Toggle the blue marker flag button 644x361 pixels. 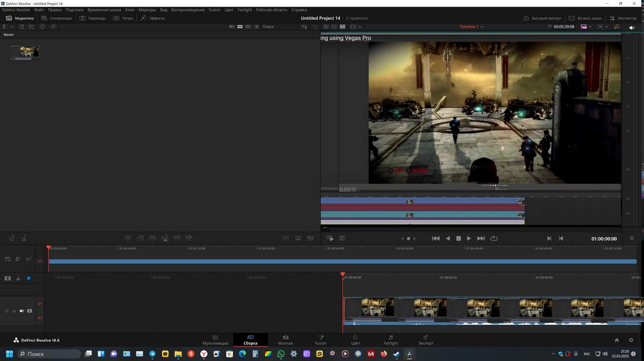[x=28, y=279]
